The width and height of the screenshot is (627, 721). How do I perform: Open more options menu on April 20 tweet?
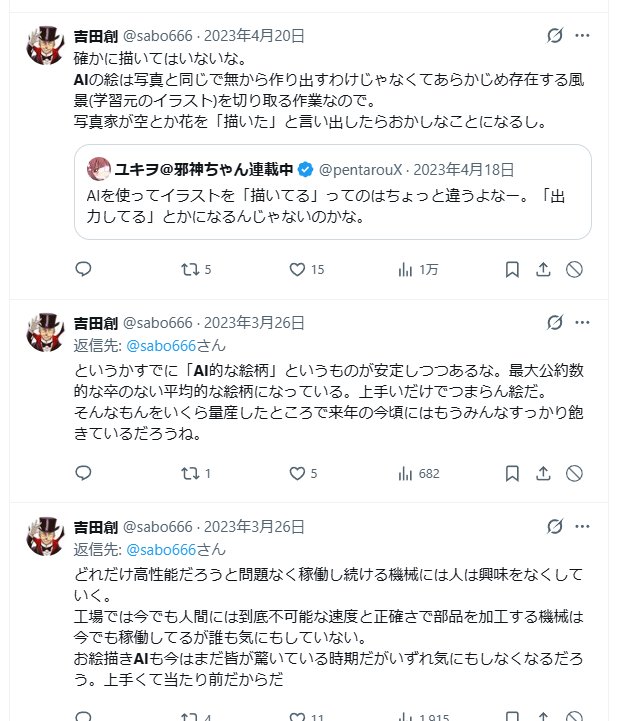tap(584, 36)
